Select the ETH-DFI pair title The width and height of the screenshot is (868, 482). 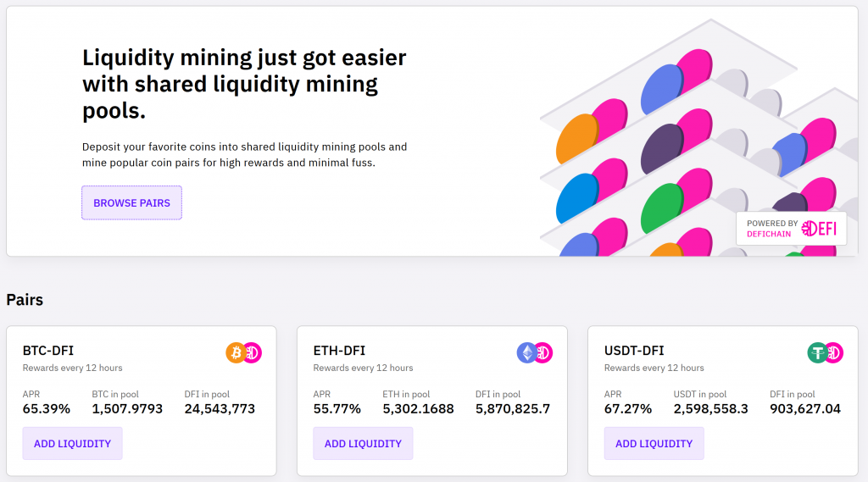339,351
